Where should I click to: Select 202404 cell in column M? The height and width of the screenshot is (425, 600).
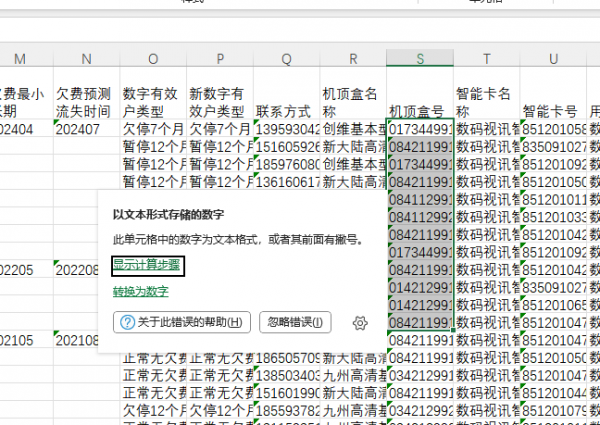(26, 129)
